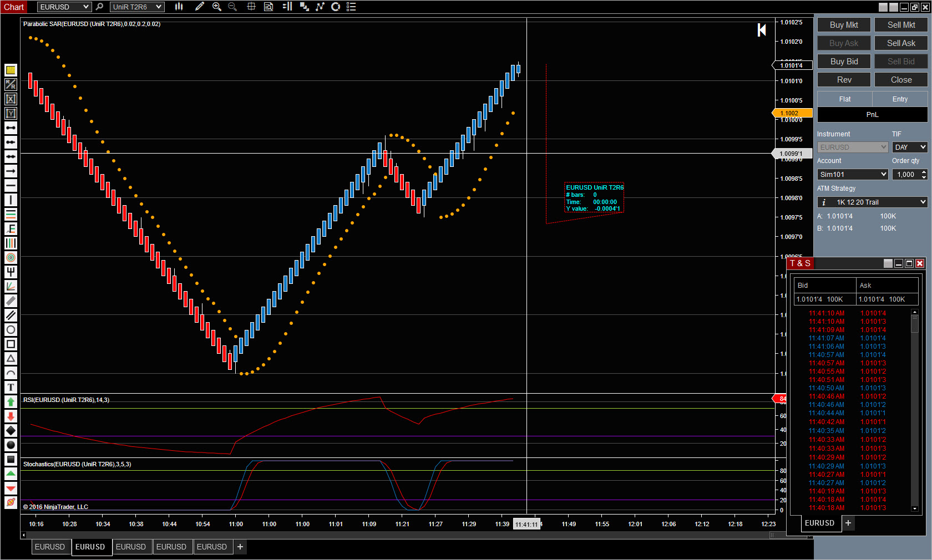This screenshot has width=932, height=560.
Task: Select the Region Highlight Y tool
Action: pyautogui.click(x=11, y=113)
